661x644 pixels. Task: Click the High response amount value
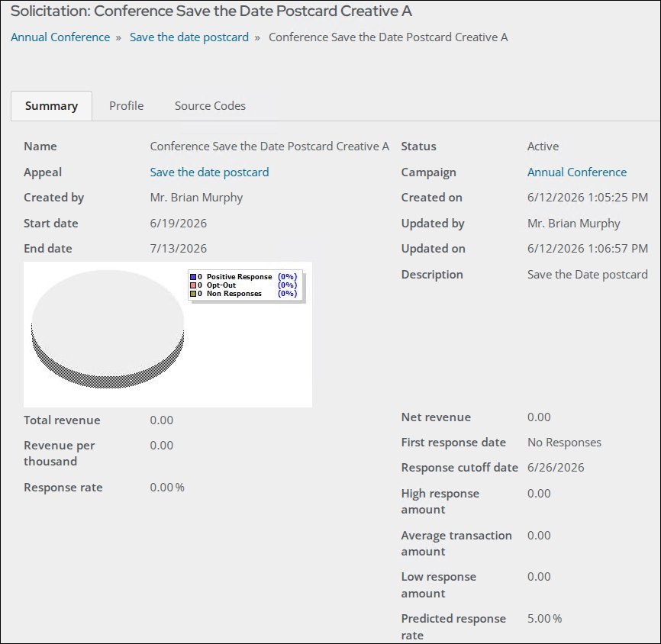point(539,494)
